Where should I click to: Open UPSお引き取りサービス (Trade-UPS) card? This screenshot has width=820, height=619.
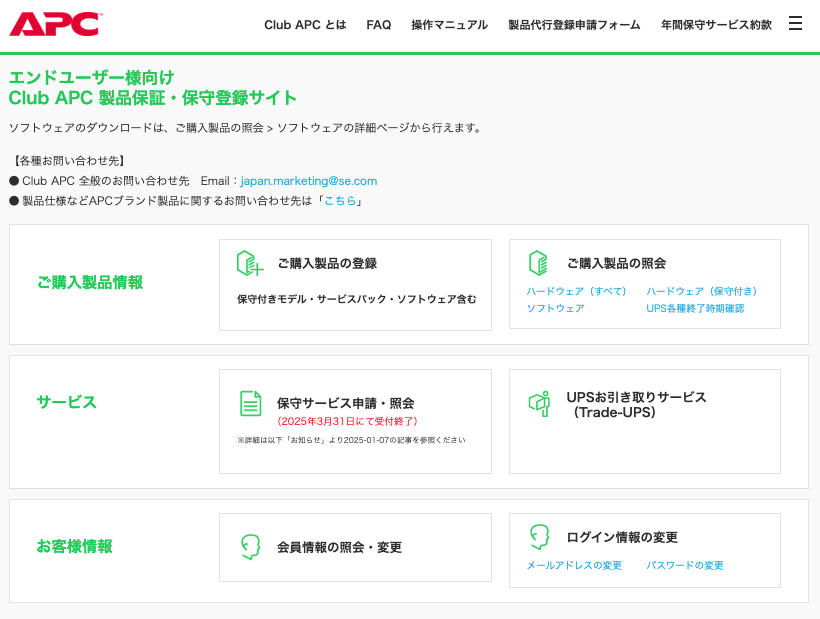(645, 421)
